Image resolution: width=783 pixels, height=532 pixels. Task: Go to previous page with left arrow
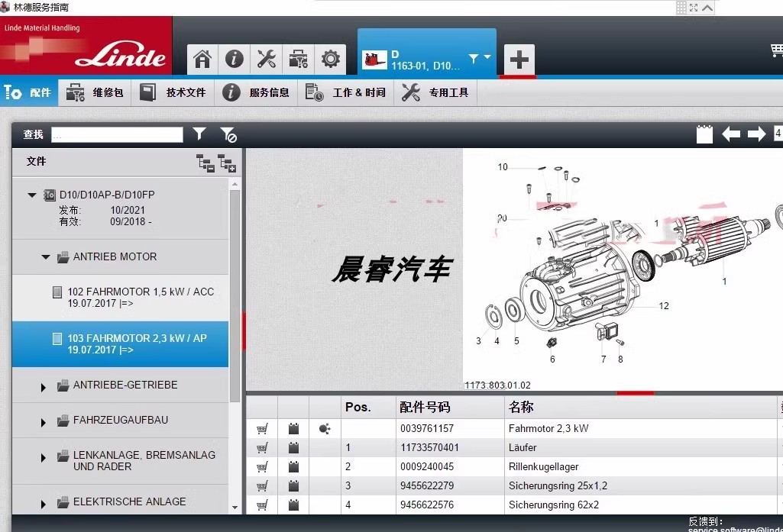coord(731,134)
